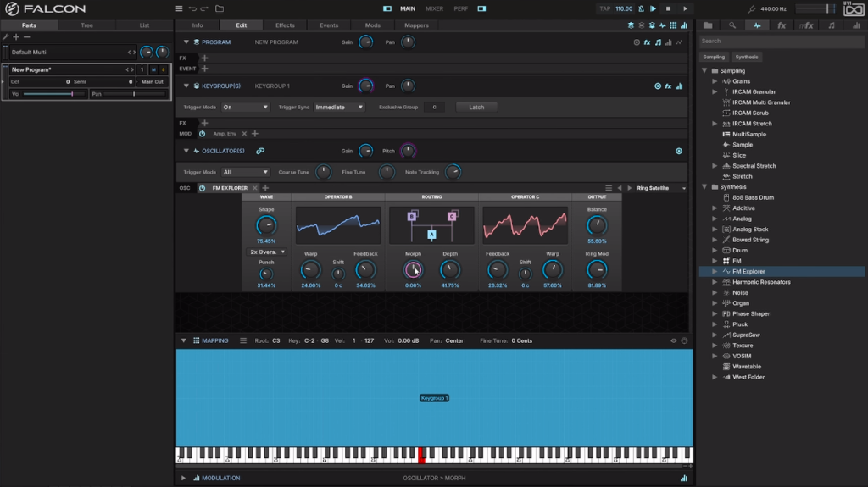
Task: Add an FX to the program
Action: (x=205, y=58)
